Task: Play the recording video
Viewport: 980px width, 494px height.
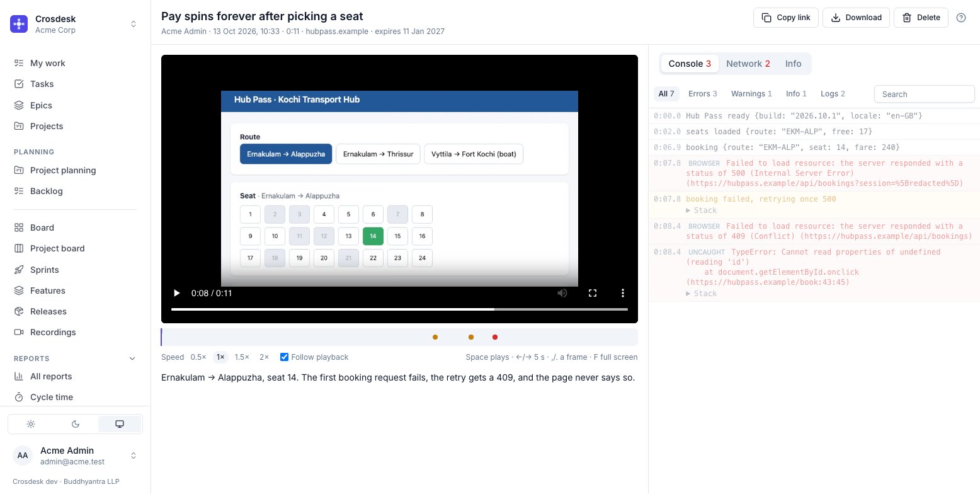Action: [x=177, y=293]
